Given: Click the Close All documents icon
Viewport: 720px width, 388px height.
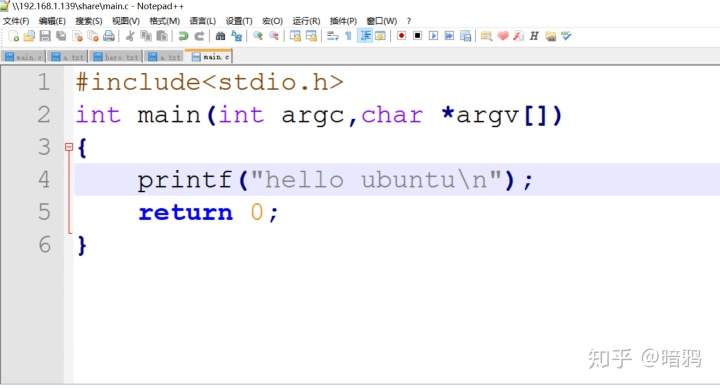Looking at the screenshot, I should click(93, 36).
